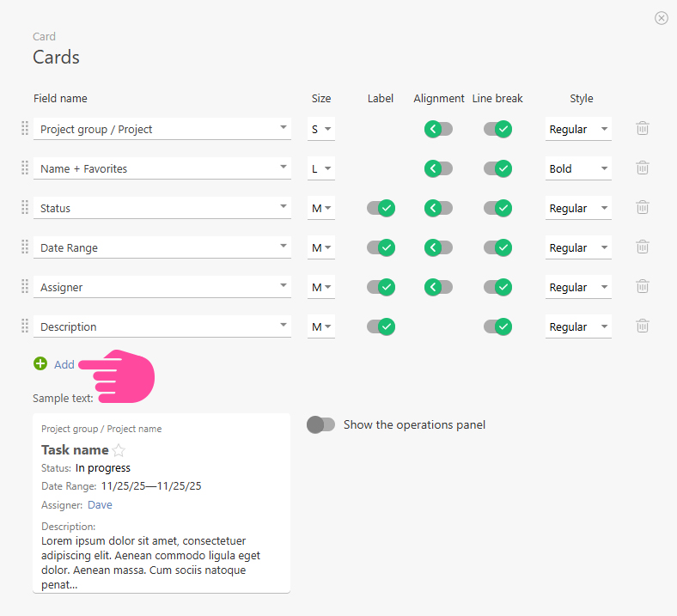Remove the Description field with its trash icon
This screenshot has width=677, height=616.
click(x=642, y=326)
